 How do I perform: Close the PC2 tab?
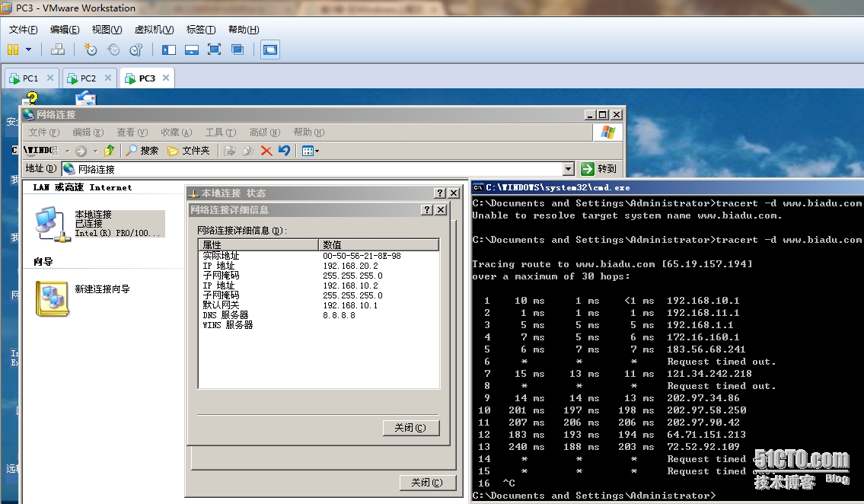click(108, 78)
